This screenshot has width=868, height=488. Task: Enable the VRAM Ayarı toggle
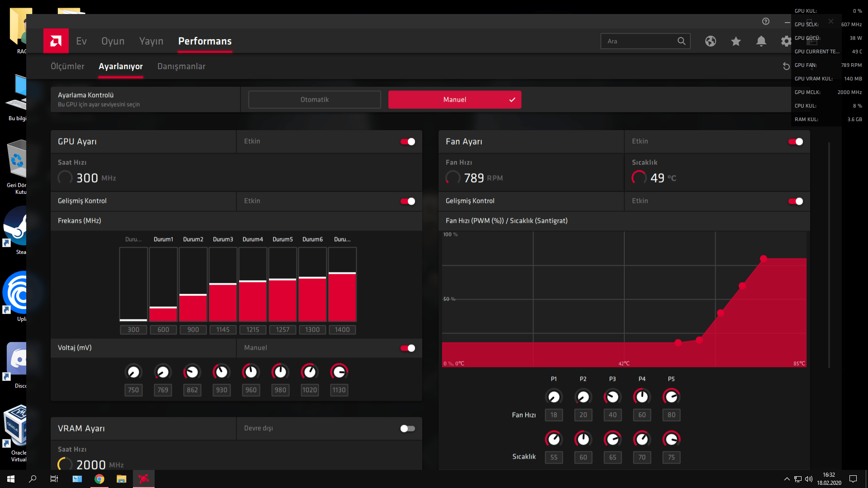tap(407, 428)
